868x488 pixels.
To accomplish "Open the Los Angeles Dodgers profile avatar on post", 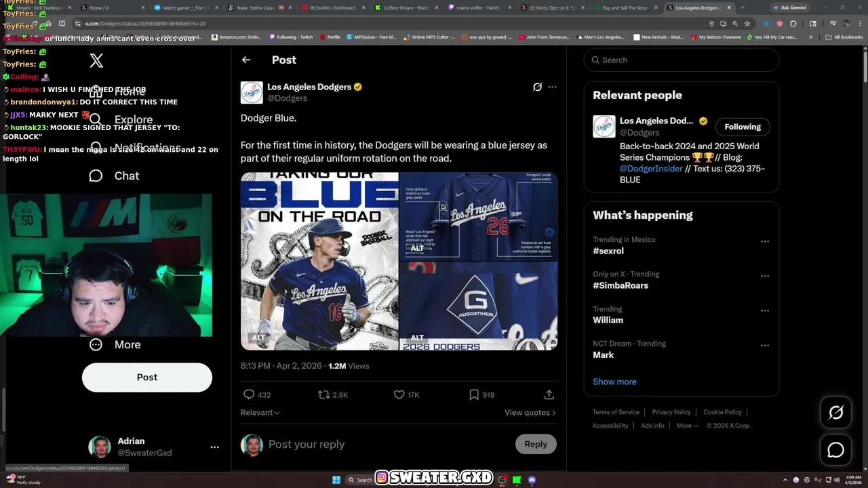I will coord(252,92).
